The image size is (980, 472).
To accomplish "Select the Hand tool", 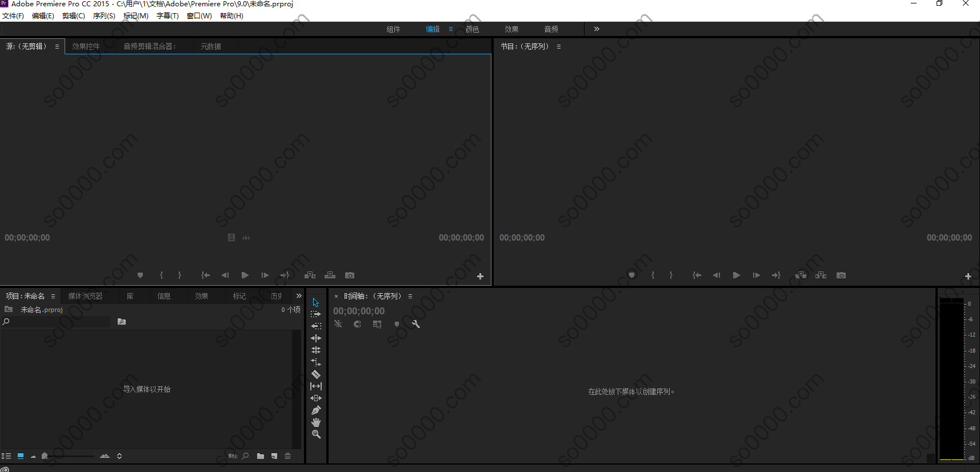I will [x=316, y=422].
